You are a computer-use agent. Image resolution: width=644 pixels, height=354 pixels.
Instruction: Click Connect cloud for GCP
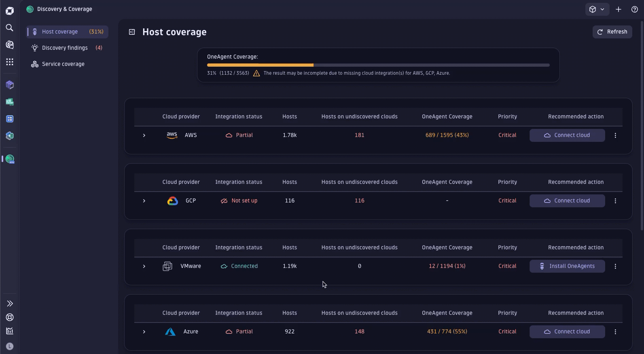click(567, 201)
